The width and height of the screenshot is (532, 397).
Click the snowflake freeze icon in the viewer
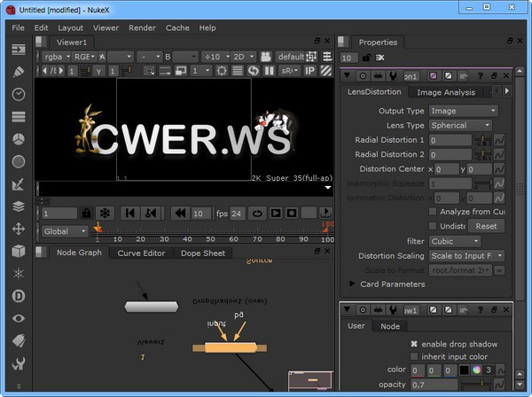(104, 214)
